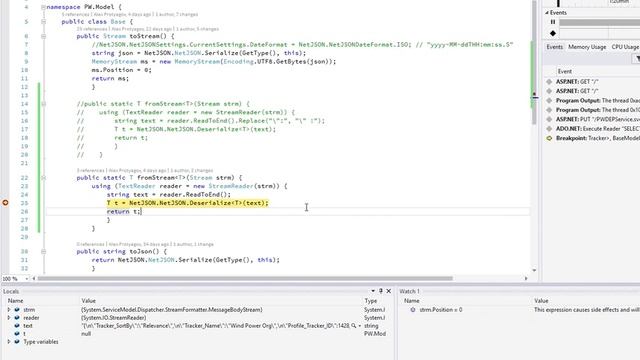Switch to the Events tab in Diagnostic Tools
Viewport: 640px width, 360px height.
[x=554, y=47]
